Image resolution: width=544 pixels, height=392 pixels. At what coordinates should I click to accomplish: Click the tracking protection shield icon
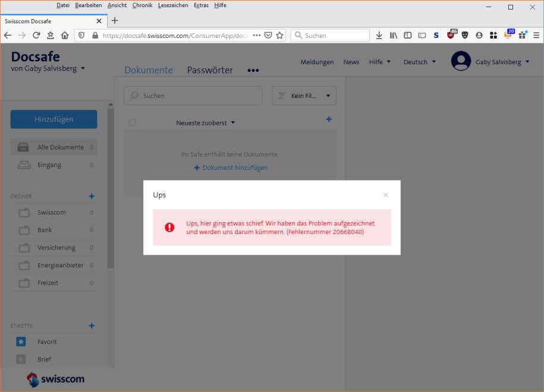pos(81,36)
